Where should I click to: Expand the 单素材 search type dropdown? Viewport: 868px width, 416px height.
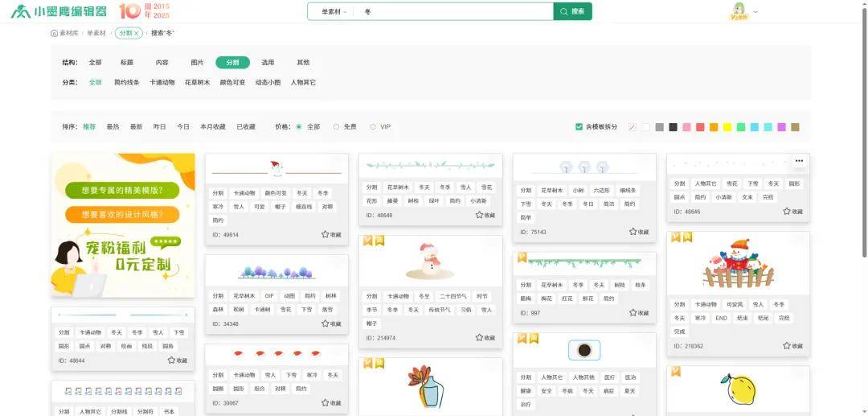pos(334,11)
